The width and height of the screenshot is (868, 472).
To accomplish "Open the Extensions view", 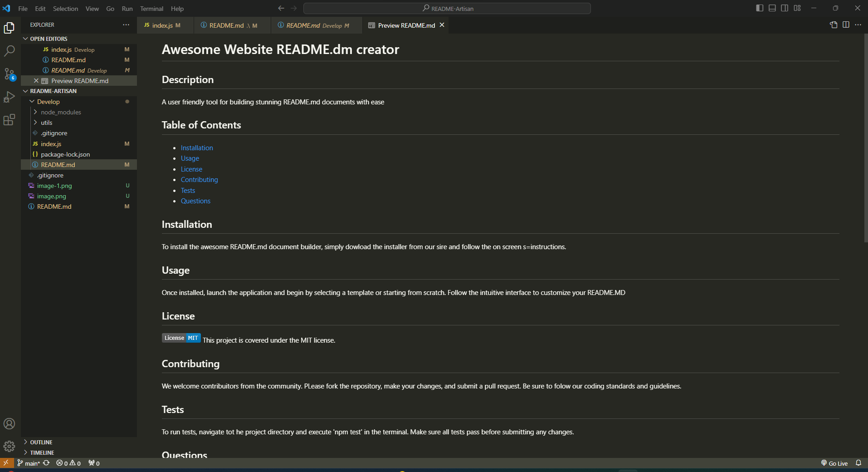I will [x=9, y=120].
